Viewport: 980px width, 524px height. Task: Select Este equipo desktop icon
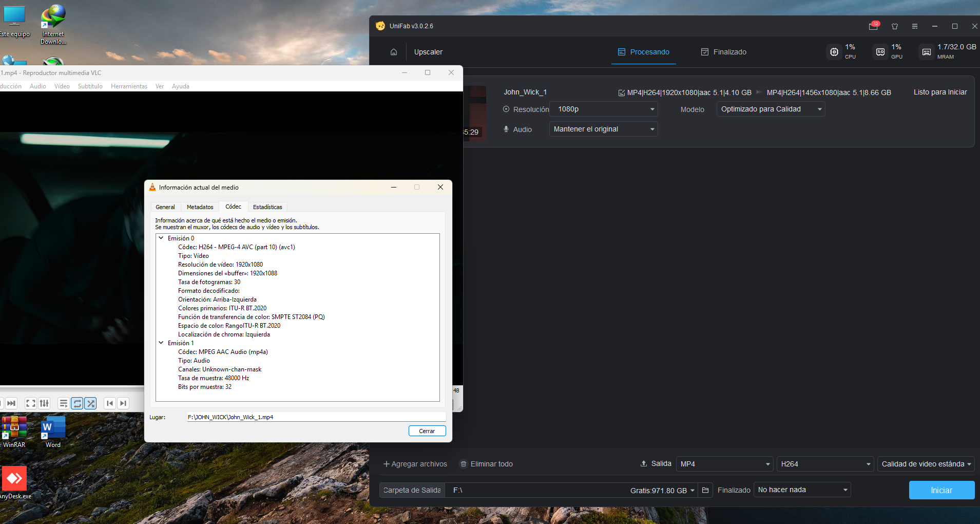click(x=14, y=22)
